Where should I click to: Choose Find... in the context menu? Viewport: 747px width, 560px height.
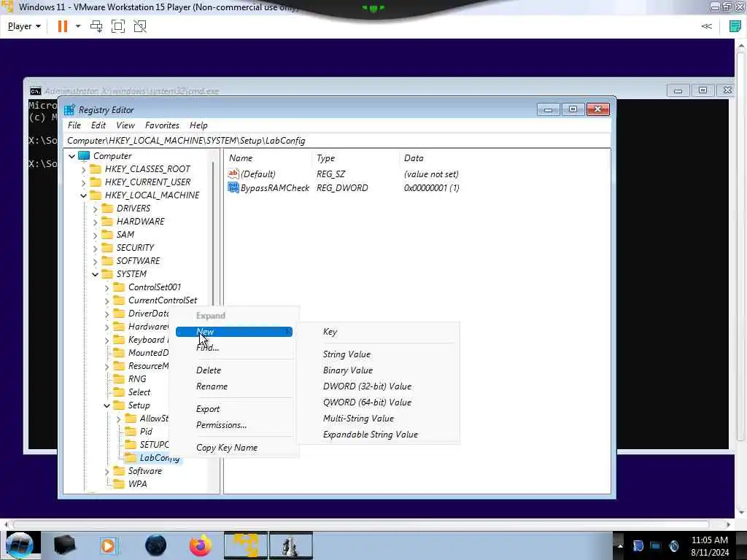coord(234,348)
